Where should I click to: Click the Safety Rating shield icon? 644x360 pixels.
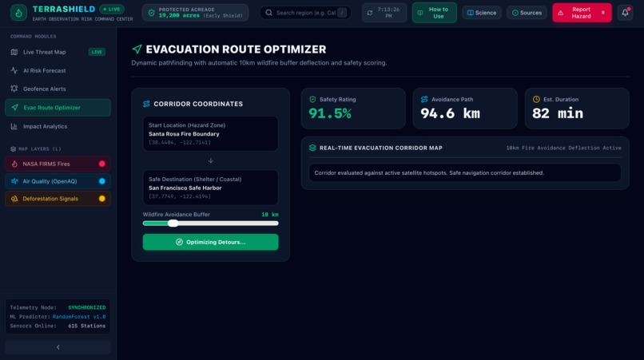[312, 99]
